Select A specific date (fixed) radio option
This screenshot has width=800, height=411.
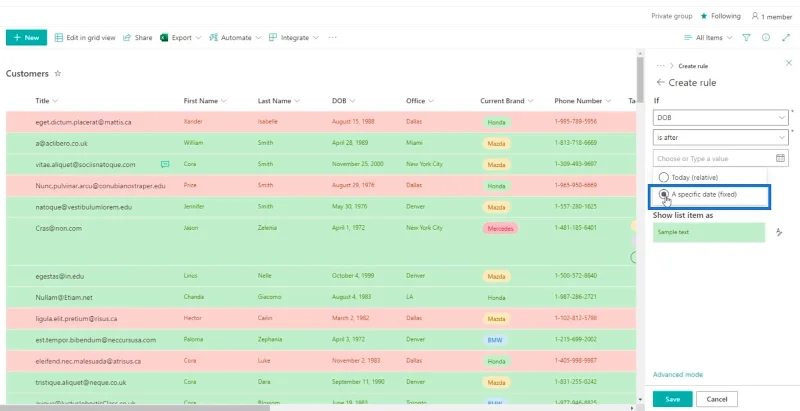point(663,194)
